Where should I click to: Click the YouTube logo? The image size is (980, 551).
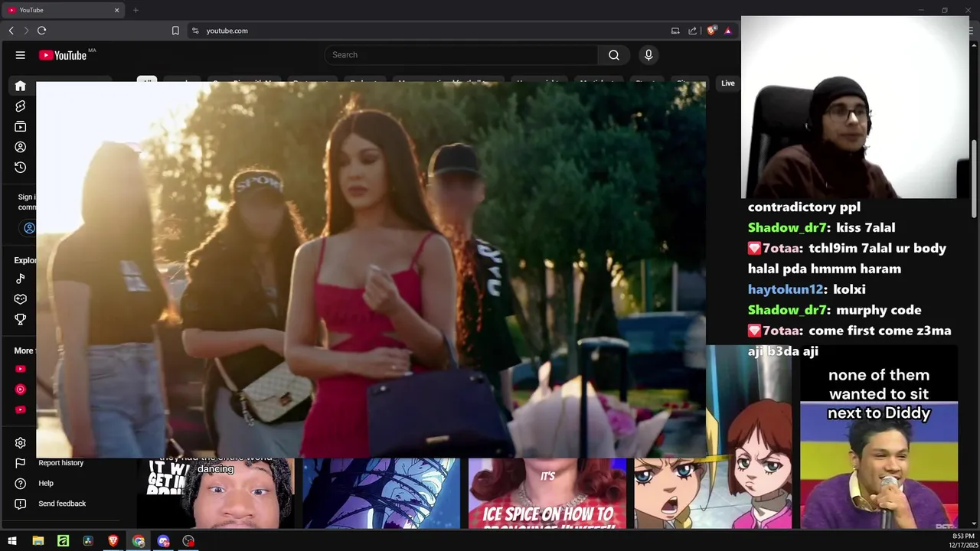[x=64, y=55]
